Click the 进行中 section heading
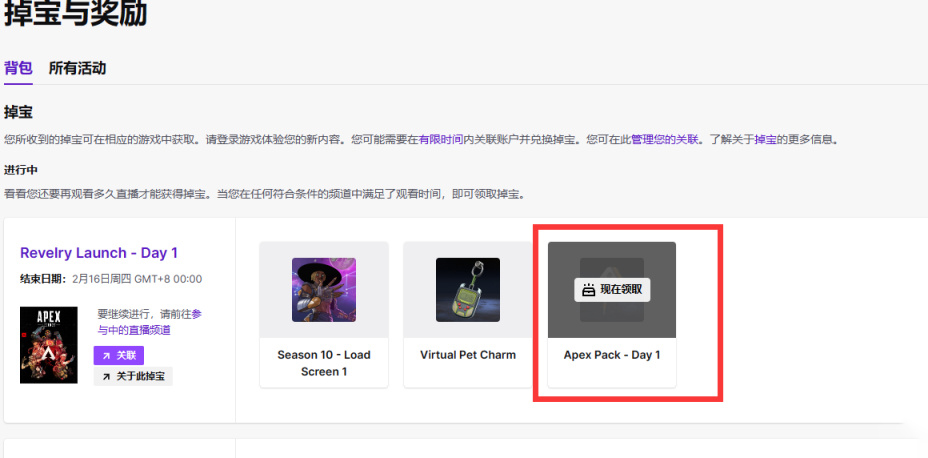The width and height of the screenshot is (928, 458). pos(21,170)
